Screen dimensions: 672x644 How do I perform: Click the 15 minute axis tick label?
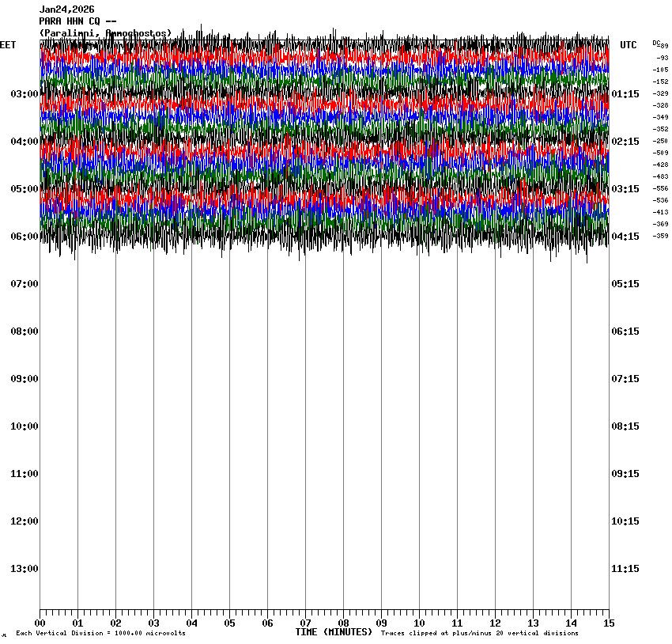click(608, 623)
